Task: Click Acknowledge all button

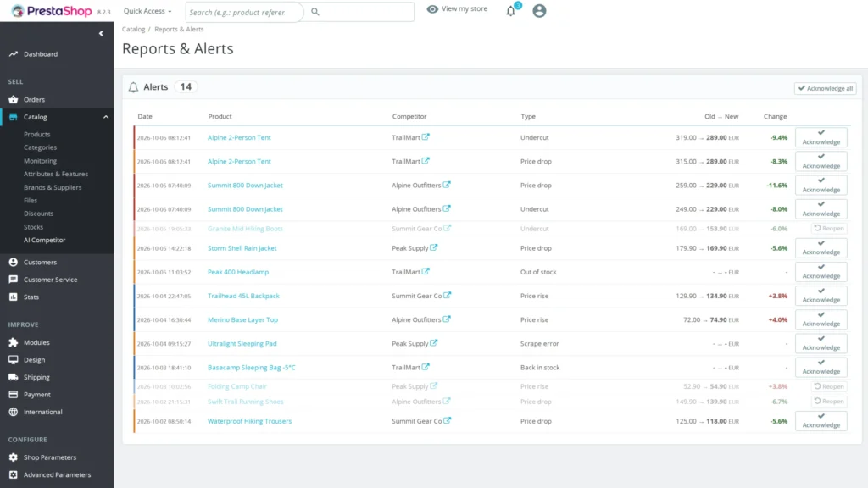Action: (x=826, y=88)
